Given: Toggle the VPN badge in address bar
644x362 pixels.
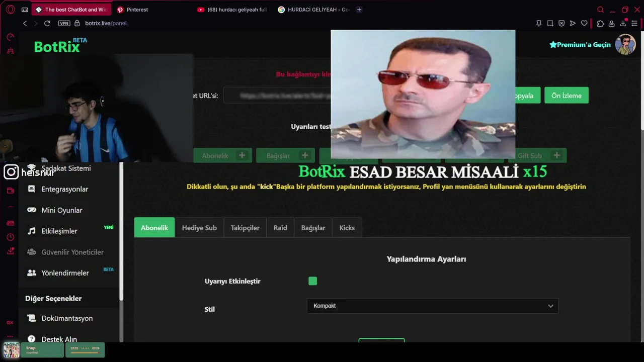Looking at the screenshot, I should pos(64,23).
